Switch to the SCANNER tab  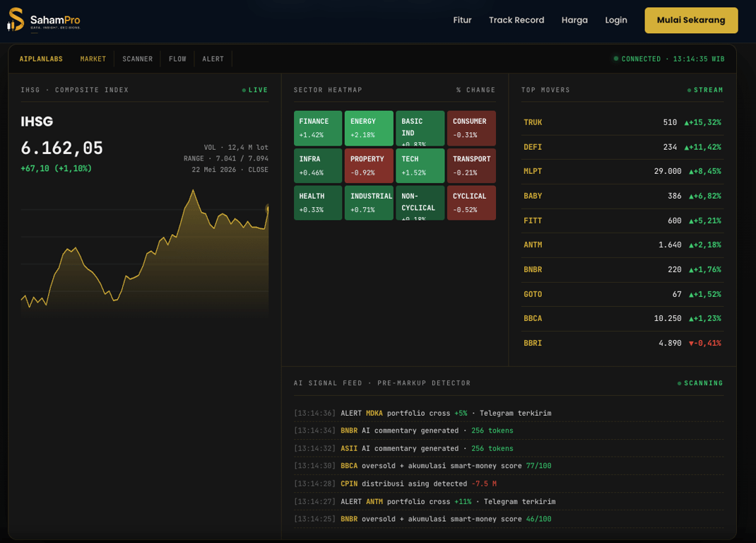point(137,59)
